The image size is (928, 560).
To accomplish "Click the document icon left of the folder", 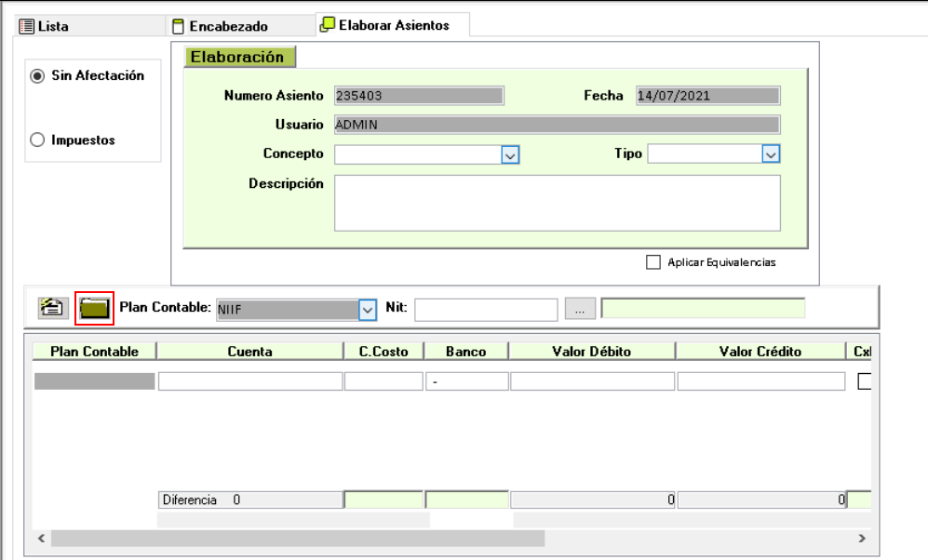I will [51, 309].
